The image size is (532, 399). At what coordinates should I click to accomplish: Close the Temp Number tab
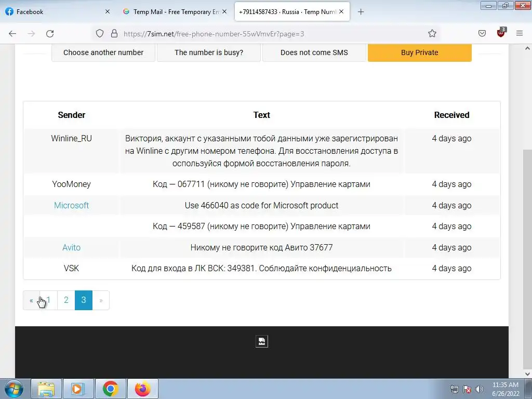[341, 11]
